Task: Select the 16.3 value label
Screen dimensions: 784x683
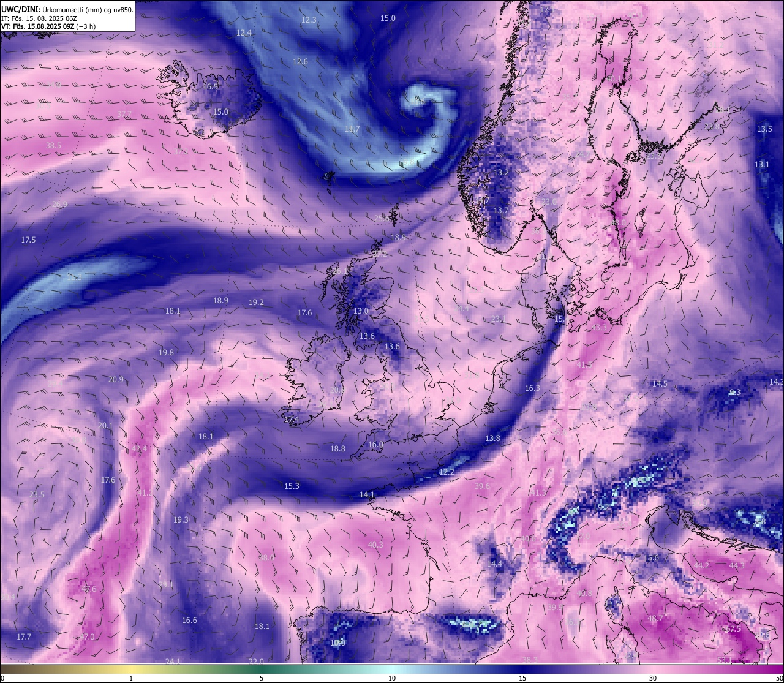Action: coord(532,388)
